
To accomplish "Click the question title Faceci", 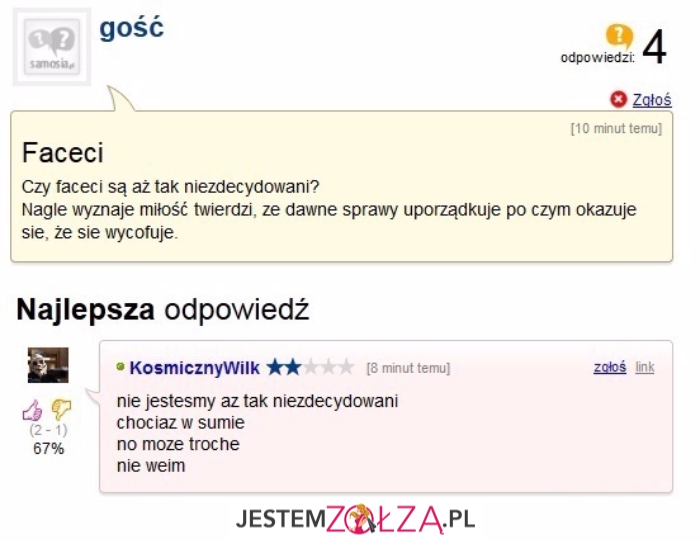I will click(63, 153).
